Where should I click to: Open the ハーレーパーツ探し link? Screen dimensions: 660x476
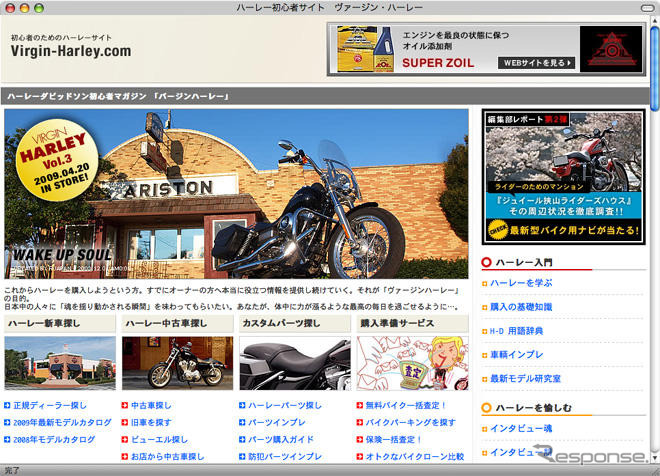point(285,405)
